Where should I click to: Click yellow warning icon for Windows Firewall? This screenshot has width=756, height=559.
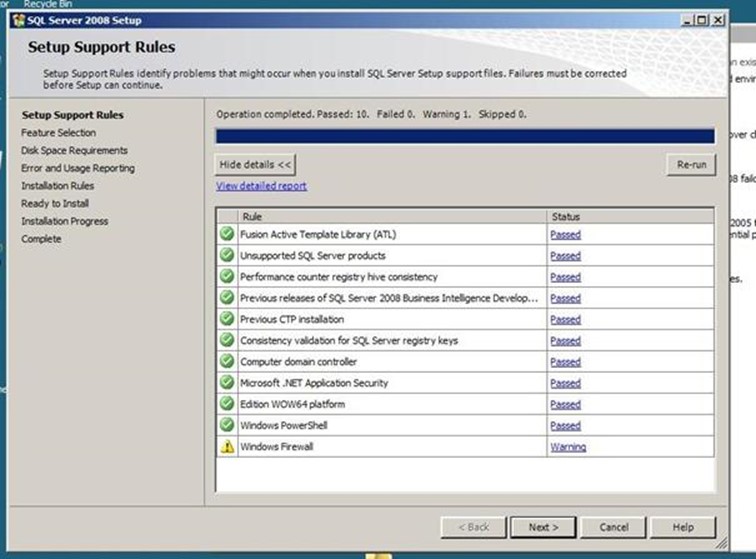point(227,447)
